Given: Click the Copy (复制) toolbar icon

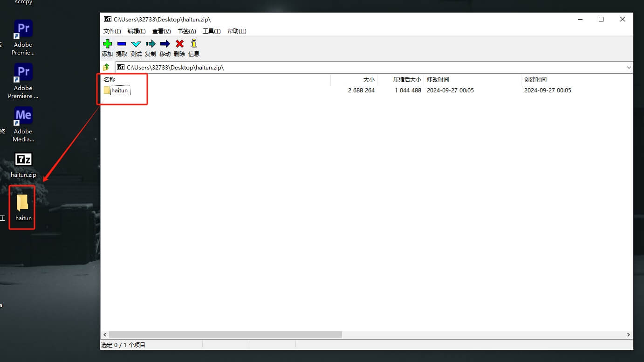Looking at the screenshot, I should coord(151,44).
